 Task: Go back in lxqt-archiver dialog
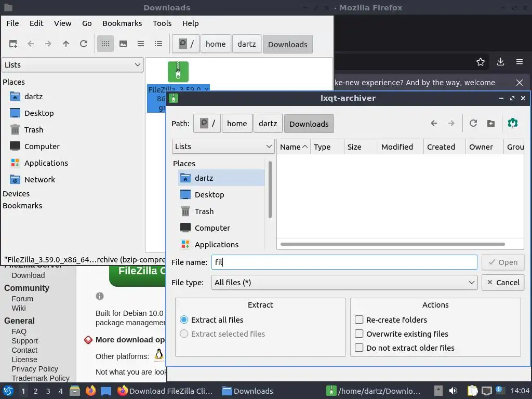pos(434,123)
